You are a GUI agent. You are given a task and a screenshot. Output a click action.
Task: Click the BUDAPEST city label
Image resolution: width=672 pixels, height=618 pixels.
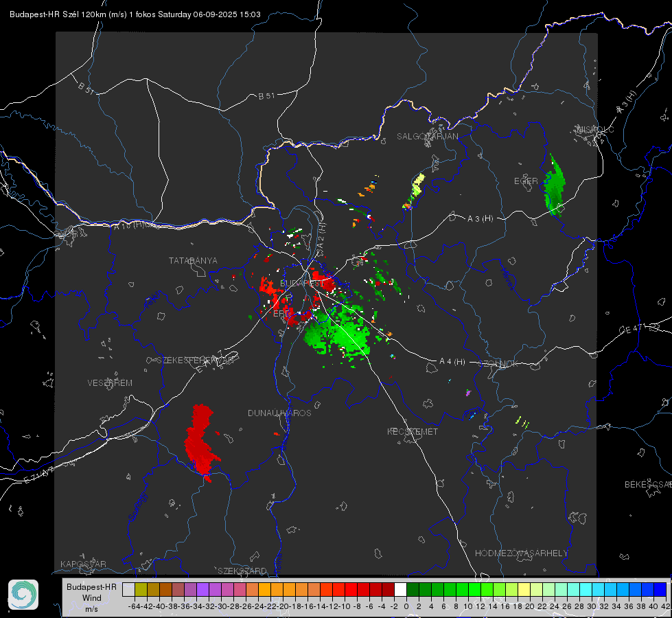pos(302,283)
